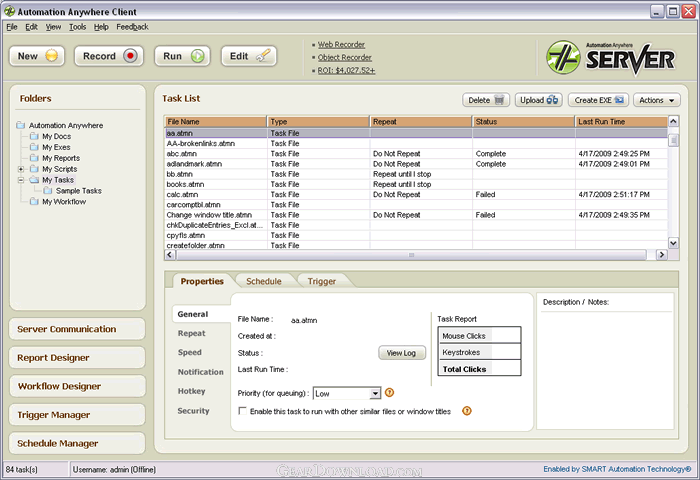The image size is (700, 480).
Task: Collapse the My Tasks tree node
Action: [21, 180]
